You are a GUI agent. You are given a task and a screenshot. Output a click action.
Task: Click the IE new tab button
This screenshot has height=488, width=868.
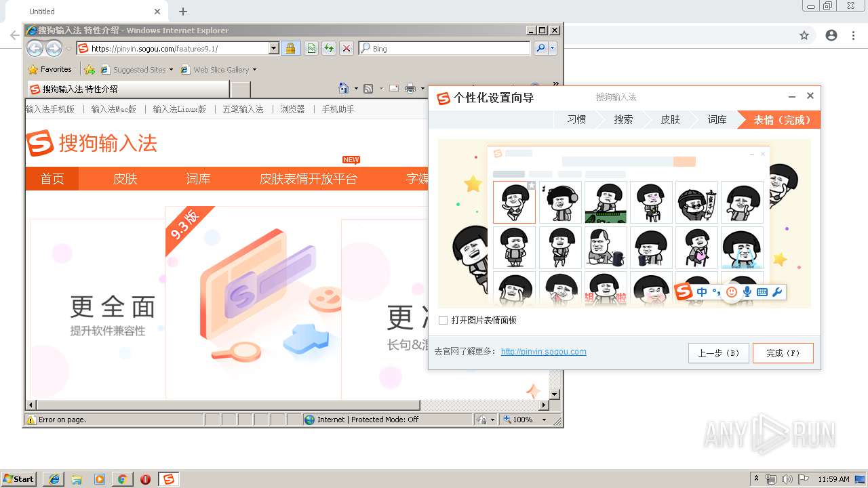pos(240,89)
